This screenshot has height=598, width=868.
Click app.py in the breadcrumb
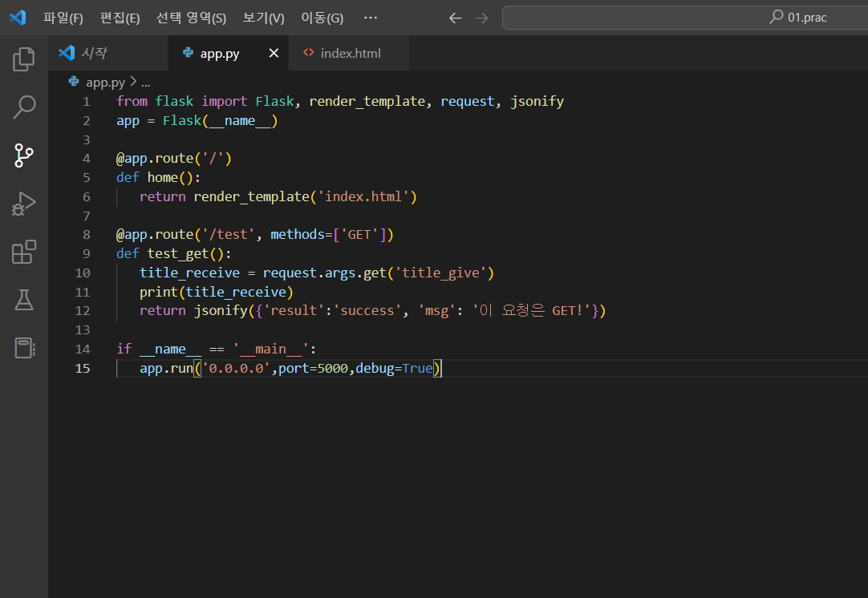[105, 83]
